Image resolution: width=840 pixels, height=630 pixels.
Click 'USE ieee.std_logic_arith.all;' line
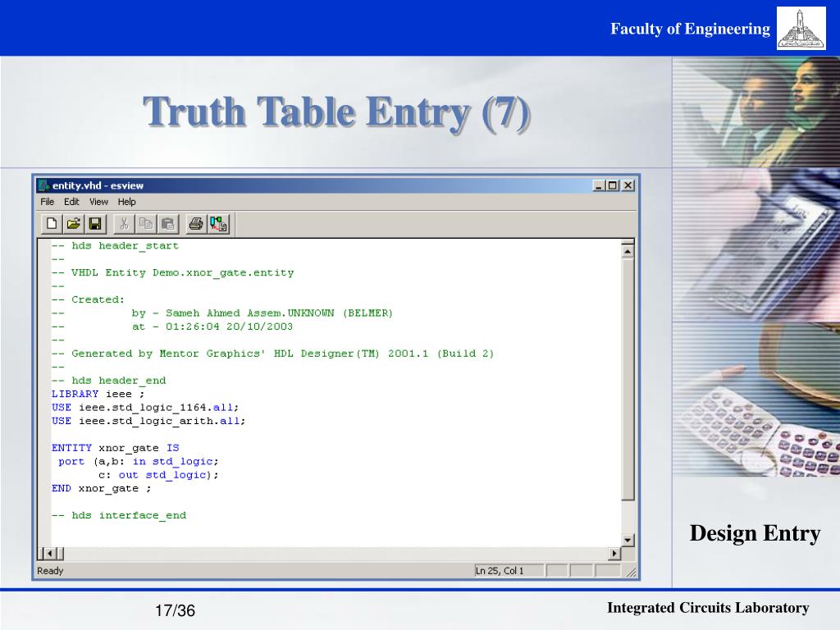coord(148,421)
